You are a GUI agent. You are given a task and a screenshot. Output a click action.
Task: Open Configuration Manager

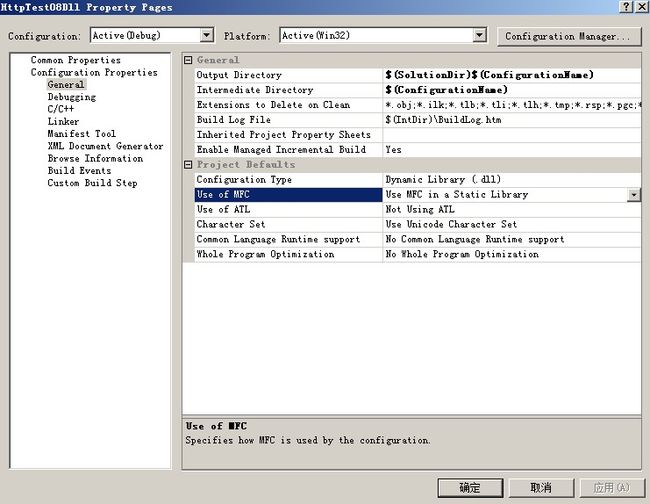pos(567,36)
